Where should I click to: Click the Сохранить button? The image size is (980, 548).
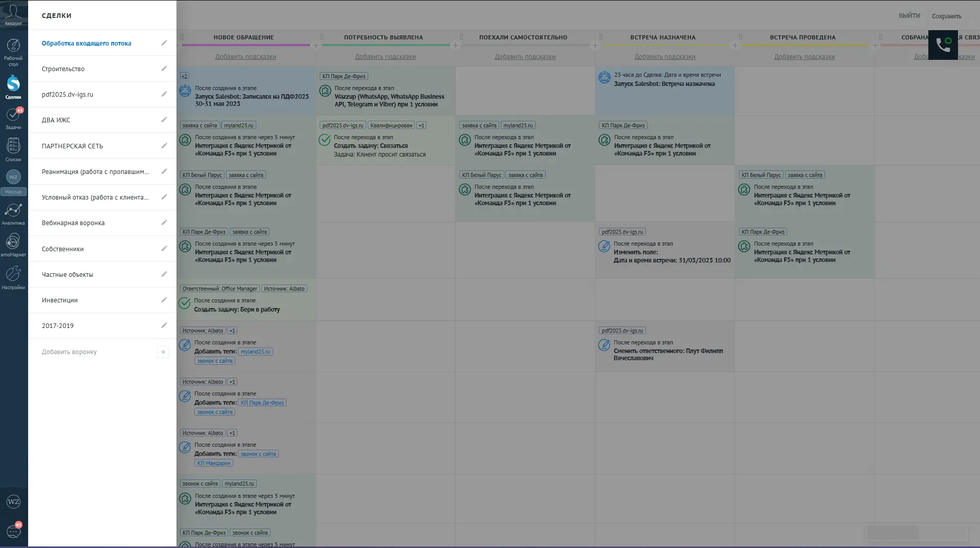pyautogui.click(x=946, y=16)
